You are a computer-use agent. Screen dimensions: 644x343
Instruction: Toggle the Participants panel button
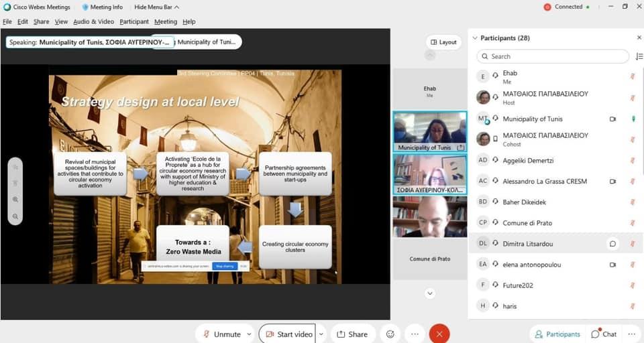(555, 334)
